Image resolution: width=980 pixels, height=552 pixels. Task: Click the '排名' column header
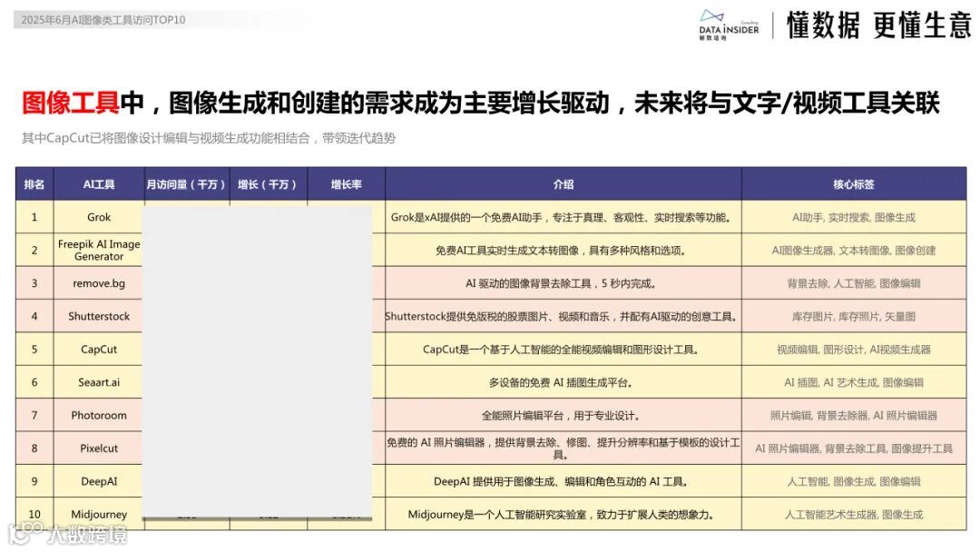click(x=34, y=184)
